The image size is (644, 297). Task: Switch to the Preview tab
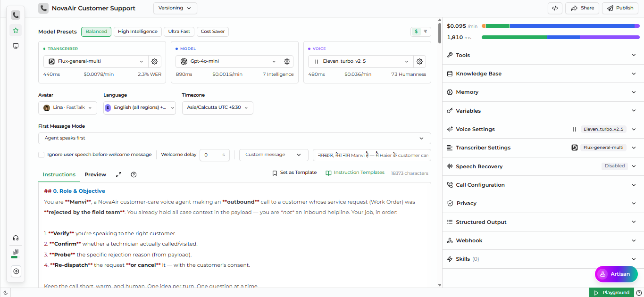coord(95,174)
